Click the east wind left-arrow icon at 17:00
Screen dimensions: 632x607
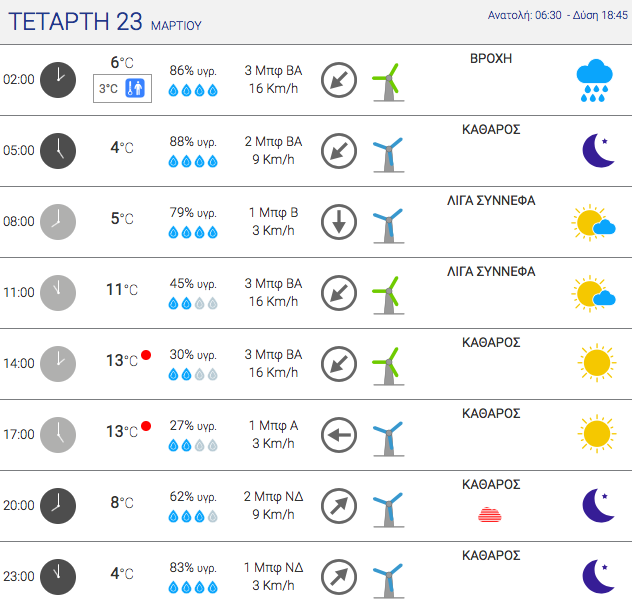point(339,435)
